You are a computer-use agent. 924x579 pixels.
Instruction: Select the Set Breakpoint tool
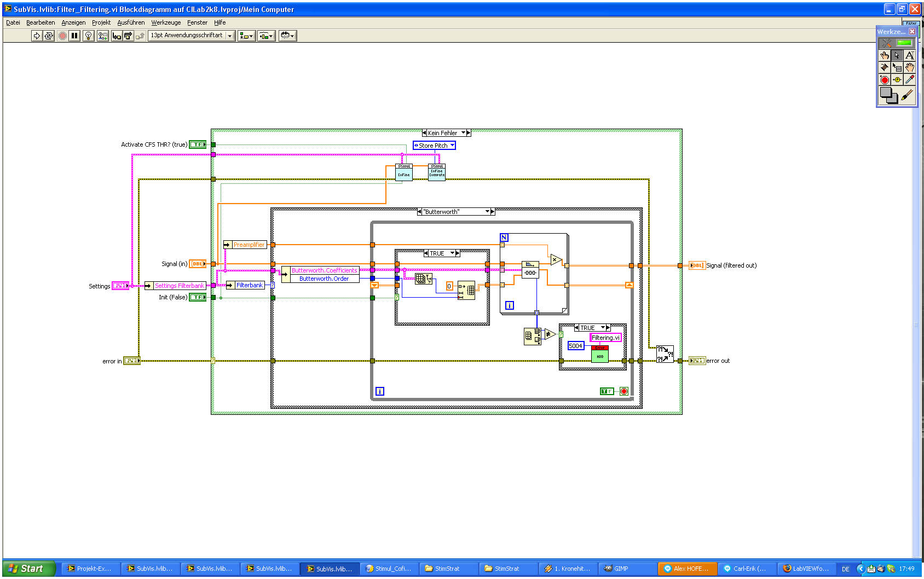click(885, 79)
